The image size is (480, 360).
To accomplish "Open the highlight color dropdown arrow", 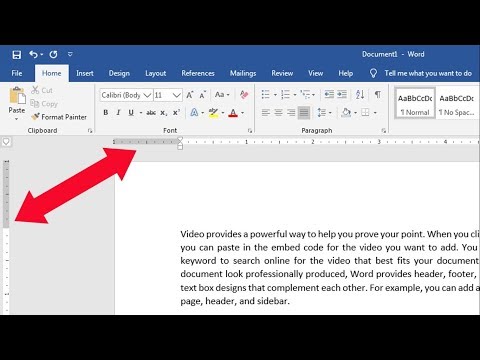I will 223,113.
